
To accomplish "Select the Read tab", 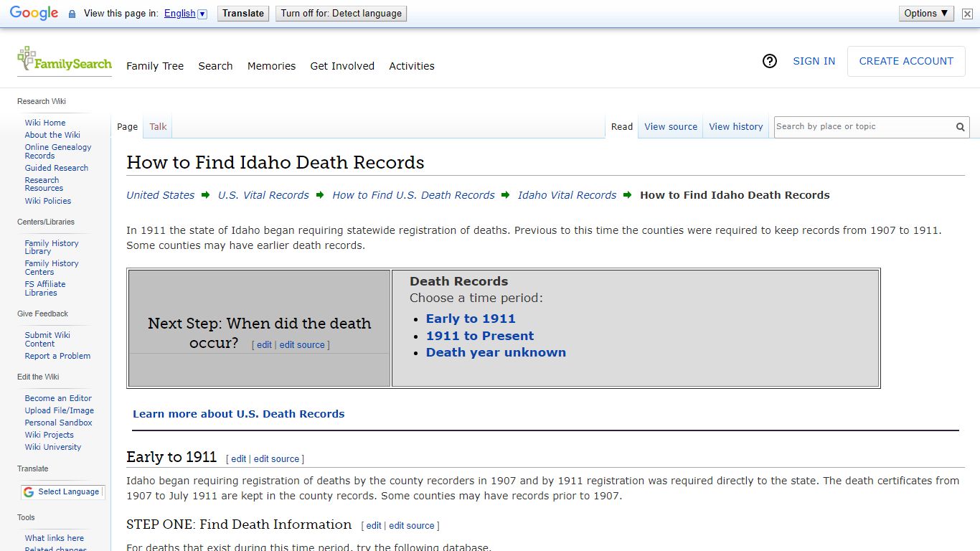I will pyautogui.click(x=622, y=126).
